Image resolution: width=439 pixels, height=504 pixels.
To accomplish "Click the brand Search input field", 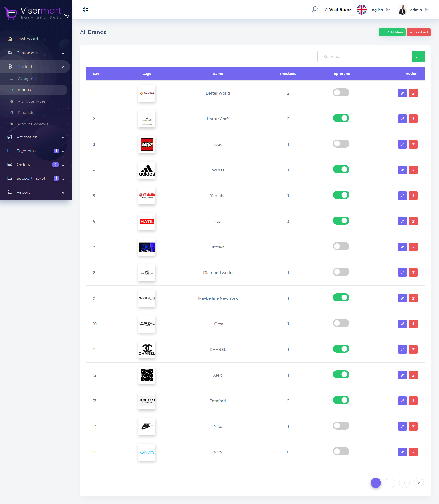I will [364, 56].
